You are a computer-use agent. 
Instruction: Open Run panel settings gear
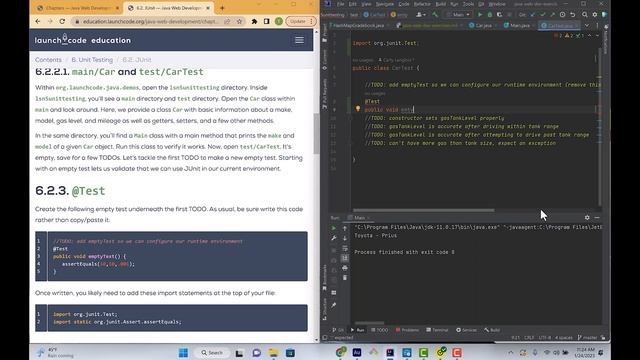(587, 218)
